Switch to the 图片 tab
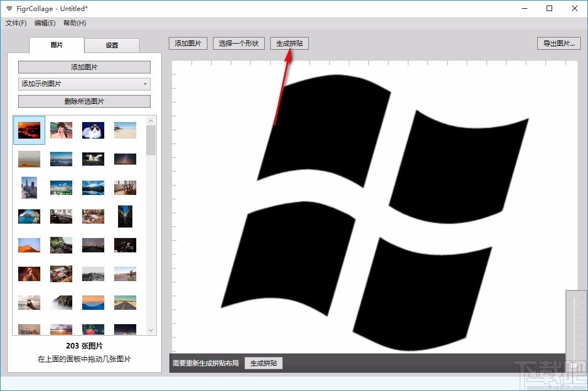Viewport: 588px width, 391px height. point(56,45)
